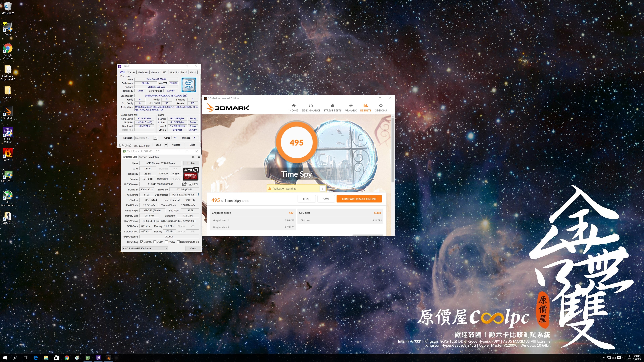This screenshot has width=644, height=362.
Task: Open Microsoft Edge from the taskbar
Action: (36, 358)
